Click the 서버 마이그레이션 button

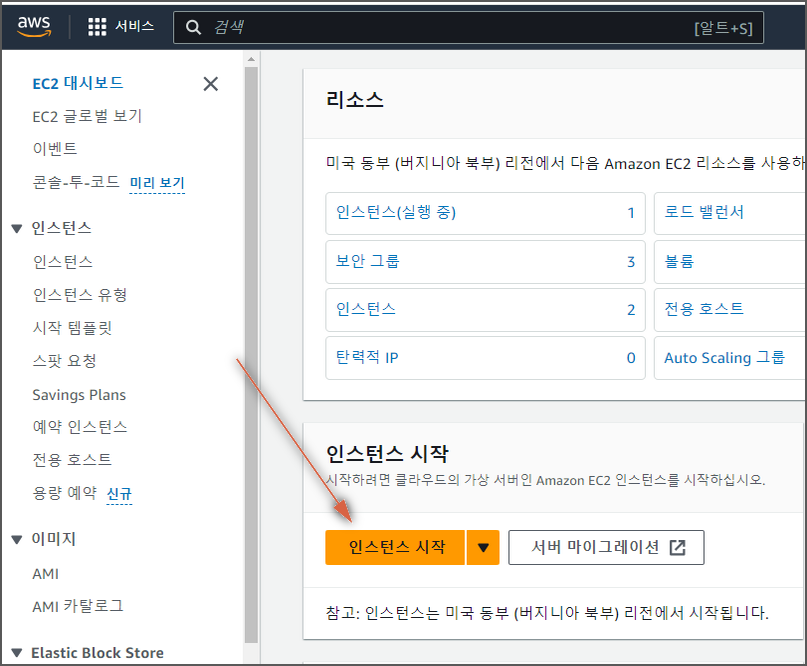[x=606, y=548]
